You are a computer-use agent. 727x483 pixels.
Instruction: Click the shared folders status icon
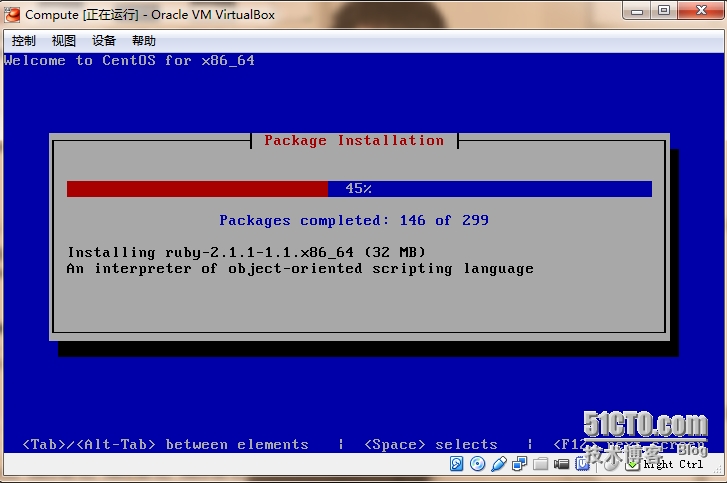pos(541,464)
